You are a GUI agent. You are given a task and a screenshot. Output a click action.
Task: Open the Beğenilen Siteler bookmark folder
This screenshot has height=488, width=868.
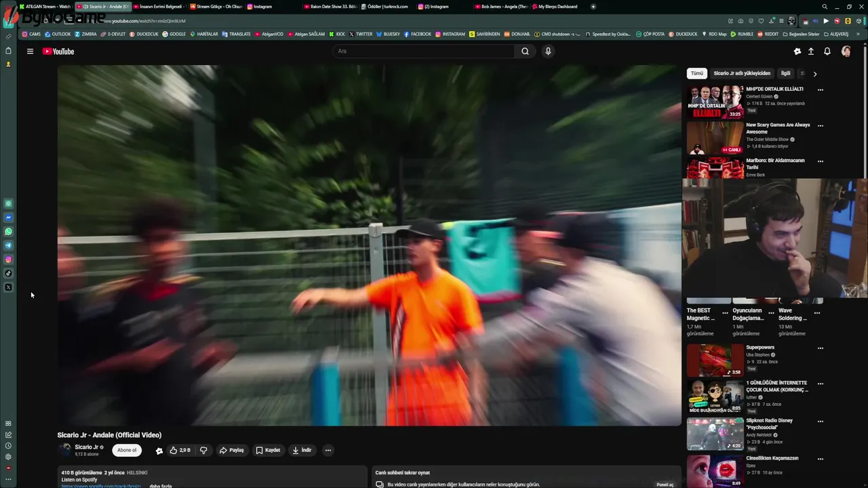click(x=801, y=34)
